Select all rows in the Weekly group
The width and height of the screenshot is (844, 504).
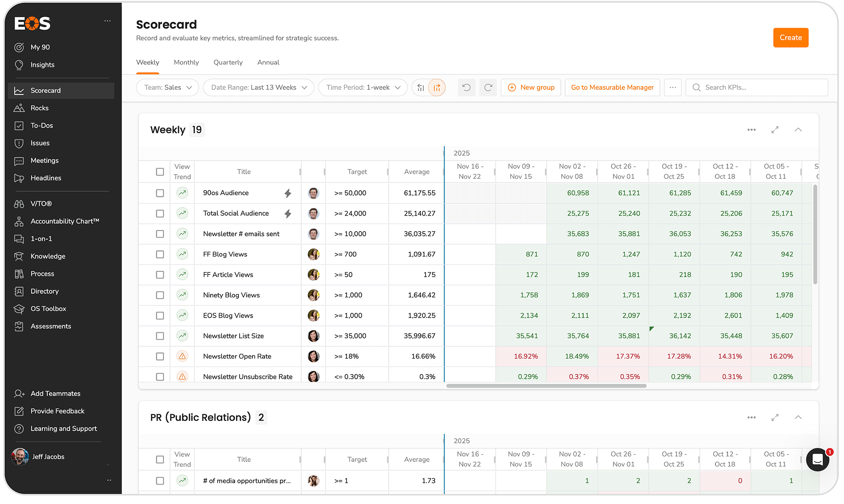[x=160, y=172]
